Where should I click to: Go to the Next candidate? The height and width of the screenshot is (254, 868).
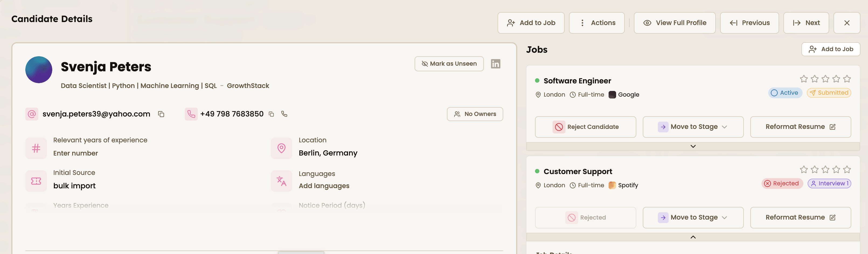806,23
